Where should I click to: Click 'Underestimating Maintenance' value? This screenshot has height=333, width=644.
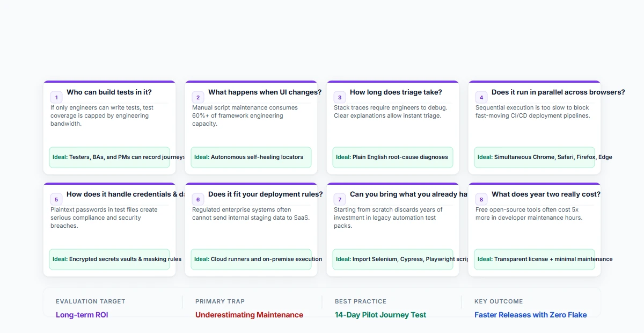click(249, 315)
